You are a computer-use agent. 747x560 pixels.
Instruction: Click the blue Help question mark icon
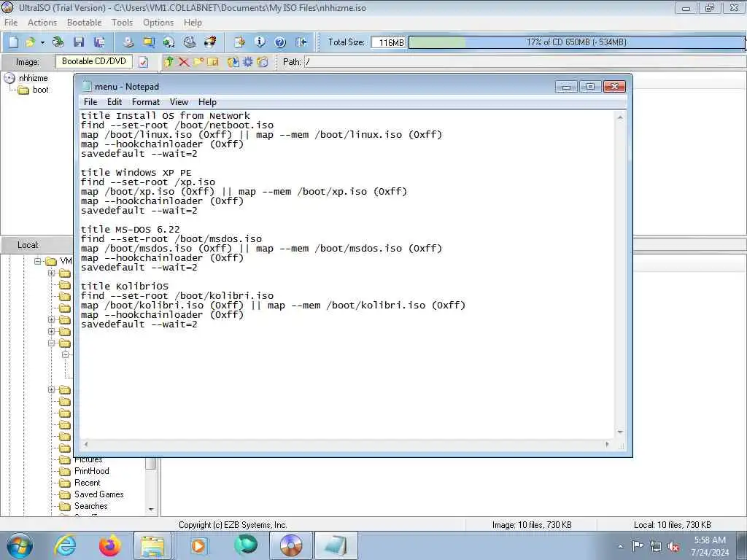(x=280, y=42)
